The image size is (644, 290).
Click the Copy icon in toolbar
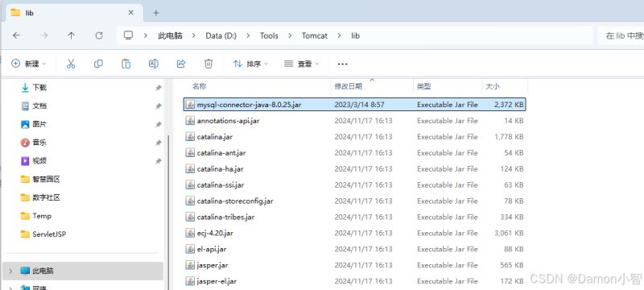98,64
